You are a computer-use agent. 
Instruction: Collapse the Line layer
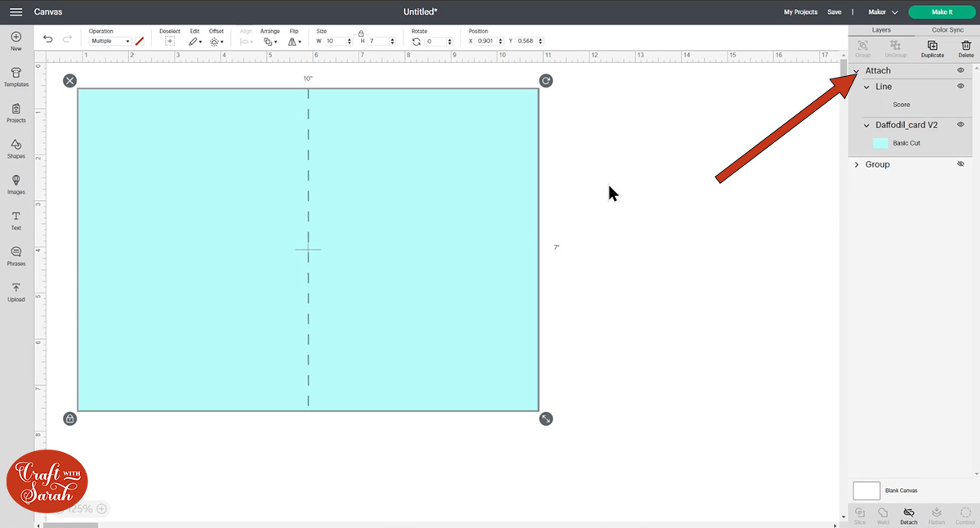[867, 87]
